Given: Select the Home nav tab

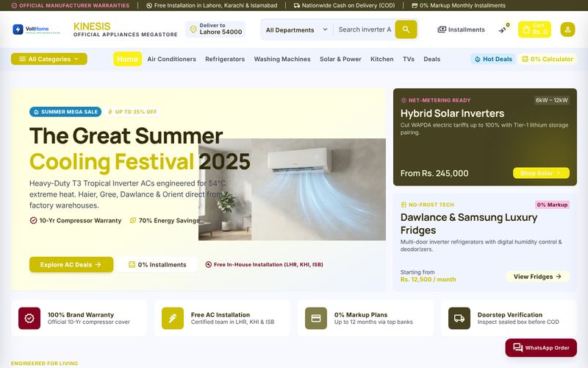Looking at the screenshot, I should [x=127, y=59].
